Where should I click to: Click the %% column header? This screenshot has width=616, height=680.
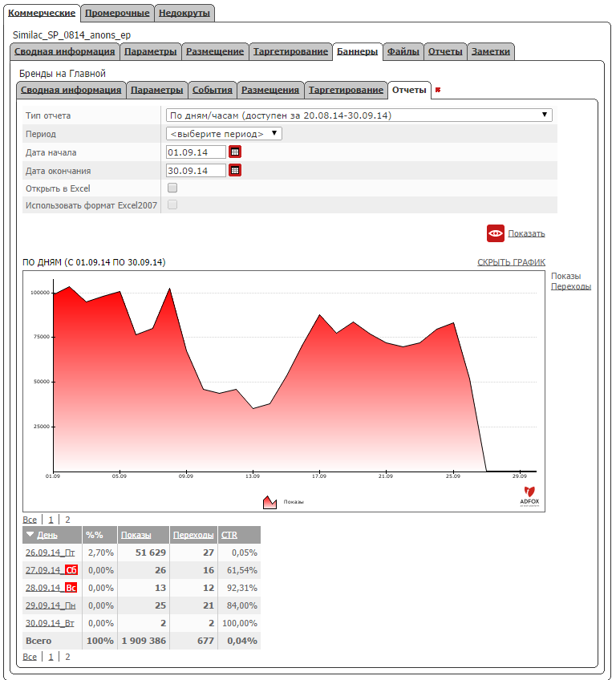pos(95,535)
